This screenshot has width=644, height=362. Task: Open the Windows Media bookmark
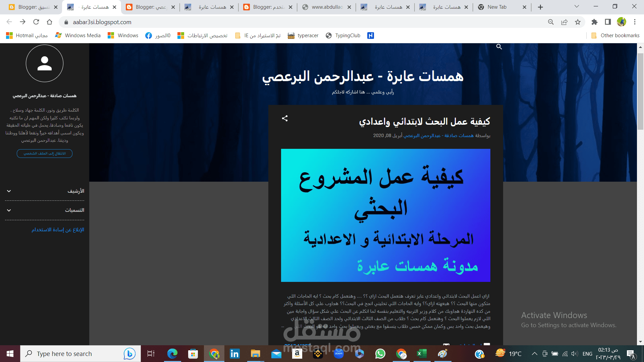tap(78, 36)
